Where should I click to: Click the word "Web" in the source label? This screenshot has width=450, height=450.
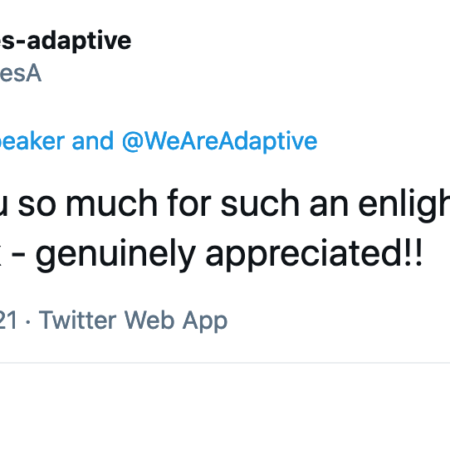point(149,320)
